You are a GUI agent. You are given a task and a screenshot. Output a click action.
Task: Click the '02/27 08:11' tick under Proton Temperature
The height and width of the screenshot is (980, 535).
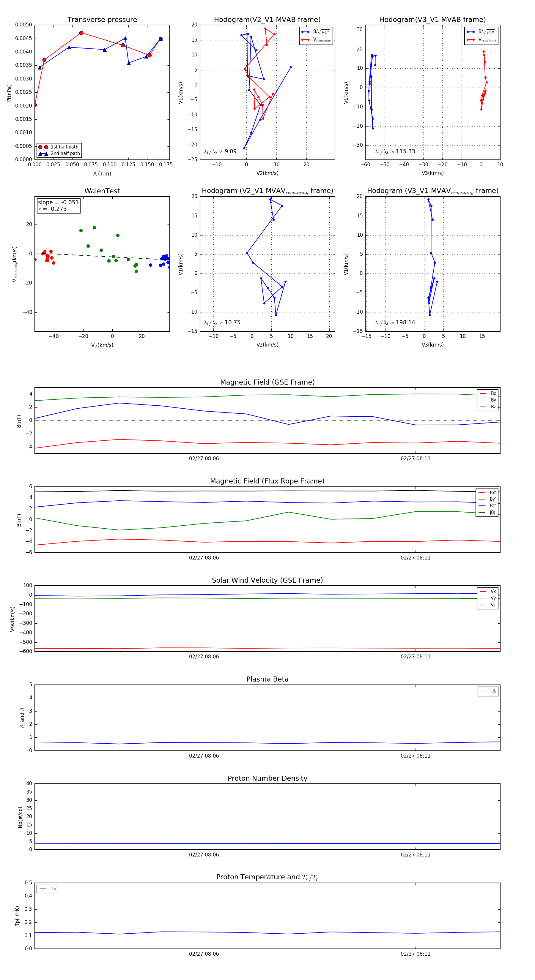click(x=416, y=954)
